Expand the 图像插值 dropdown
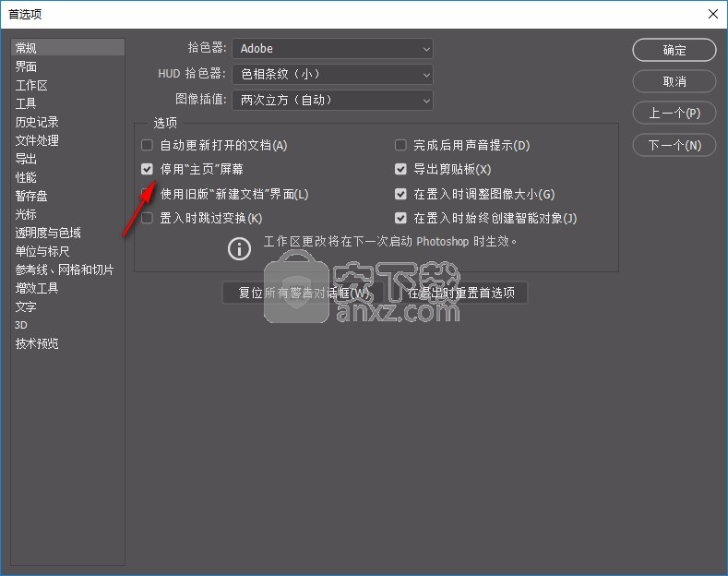Viewport: 728px width, 576px height. (332, 100)
